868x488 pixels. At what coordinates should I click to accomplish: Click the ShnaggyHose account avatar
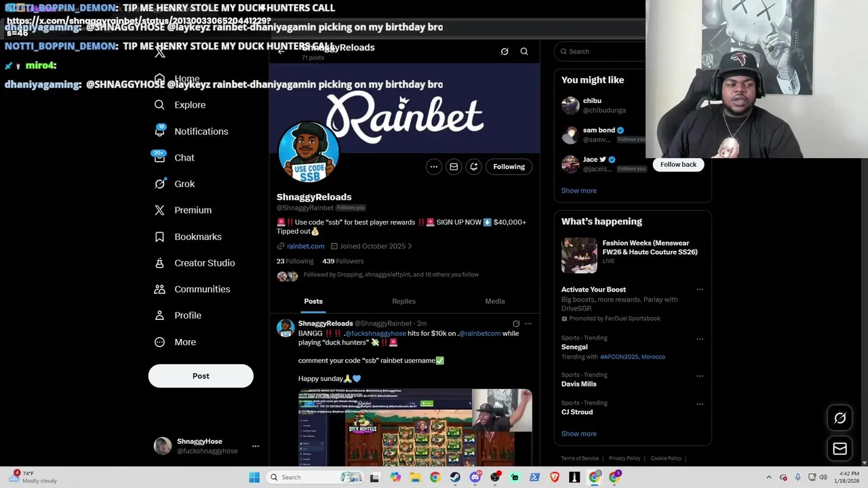(163, 445)
